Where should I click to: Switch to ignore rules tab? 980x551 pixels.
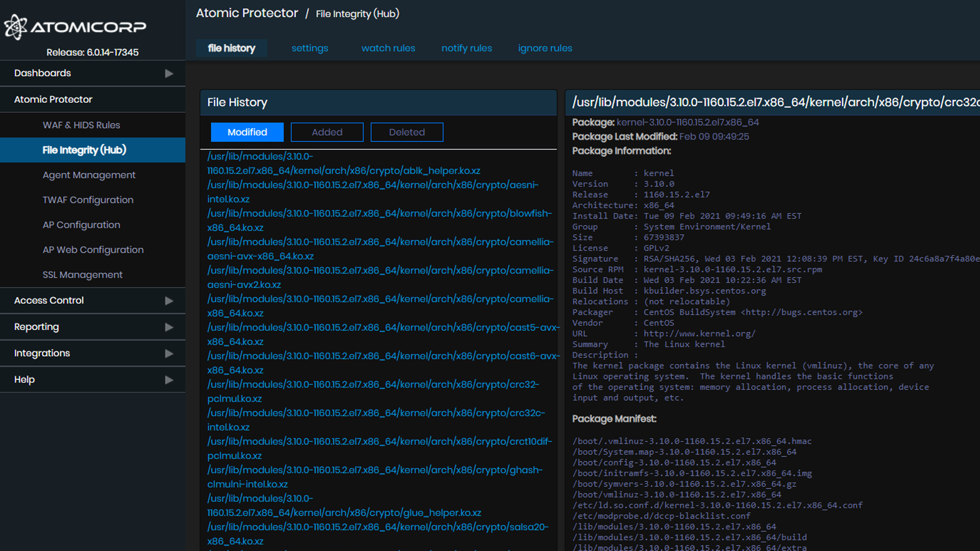[545, 48]
